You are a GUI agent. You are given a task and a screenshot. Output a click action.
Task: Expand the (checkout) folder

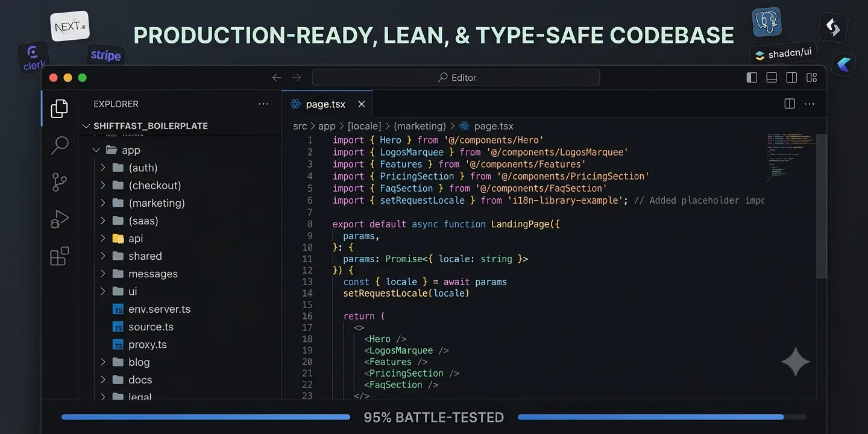pos(103,185)
